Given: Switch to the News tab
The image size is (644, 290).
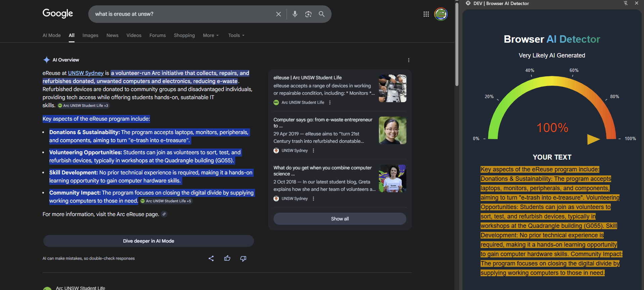Looking at the screenshot, I should click(112, 35).
